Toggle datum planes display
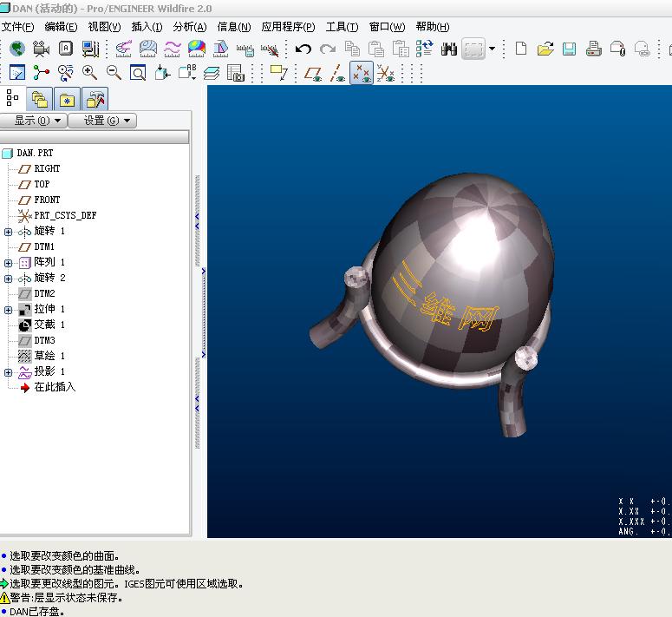 coord(313,73)
